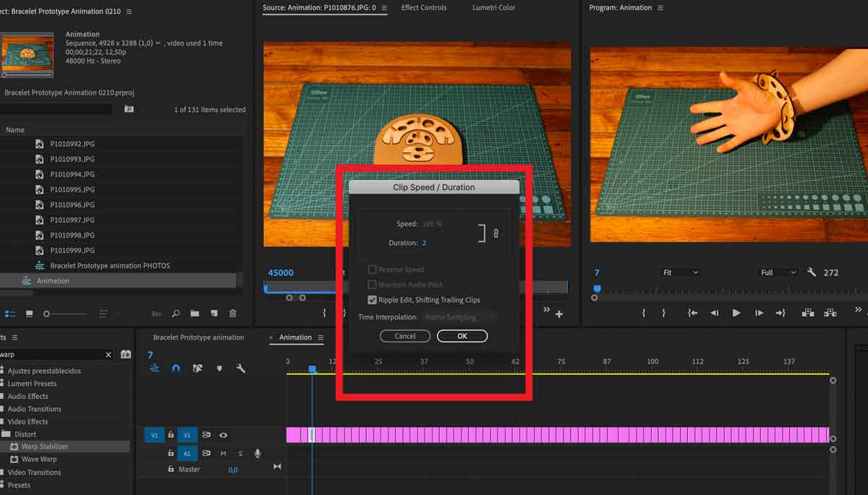
Task: Switch Project panel to icon view
Action: 29,314
